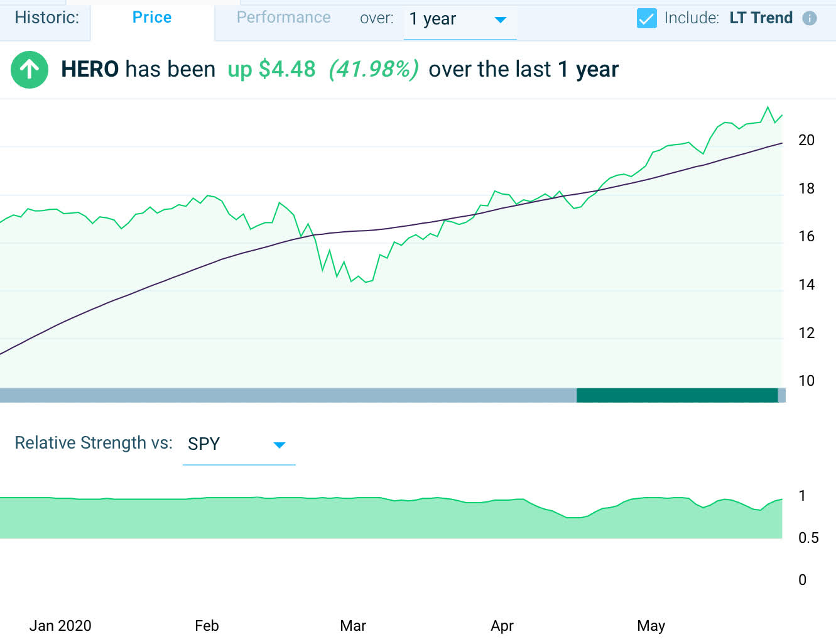Click the caret on the 1 year selector
The width and height of the screenshot is (836, 644).
(500, 19)
